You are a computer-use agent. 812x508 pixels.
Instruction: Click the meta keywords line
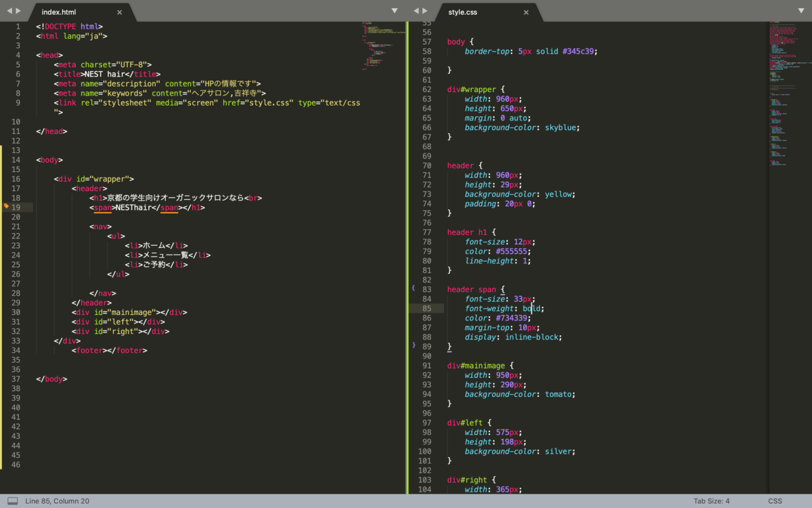point(160,93)
